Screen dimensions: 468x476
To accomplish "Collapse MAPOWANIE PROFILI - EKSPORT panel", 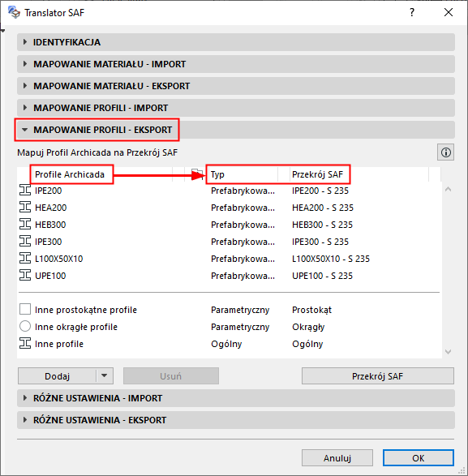I will [x=236, y=130].
